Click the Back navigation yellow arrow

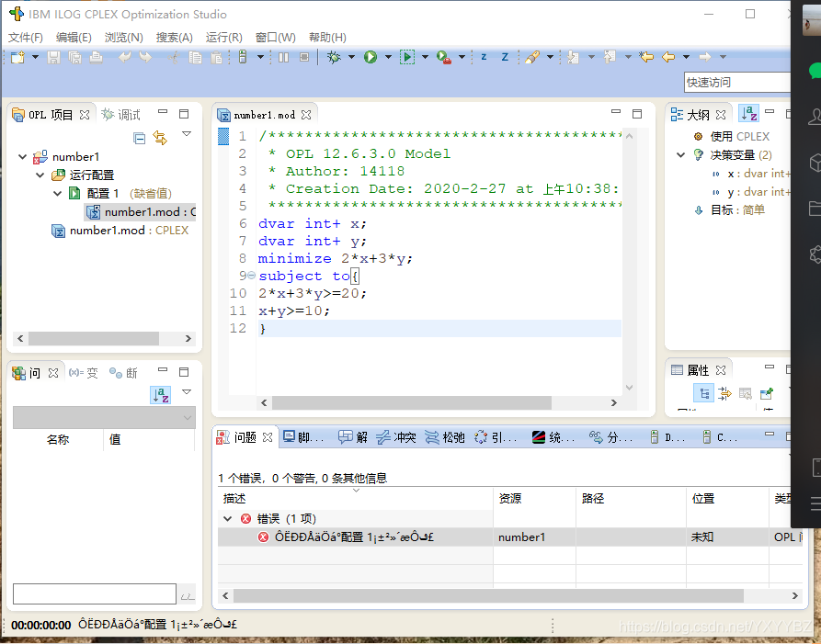pos(668,57)
